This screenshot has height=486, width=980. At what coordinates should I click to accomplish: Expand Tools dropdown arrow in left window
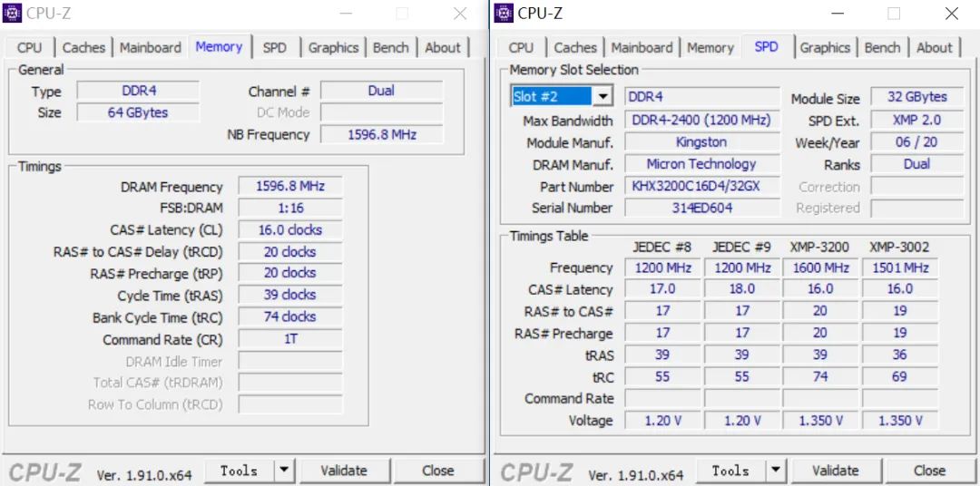[x=284, y=471]
